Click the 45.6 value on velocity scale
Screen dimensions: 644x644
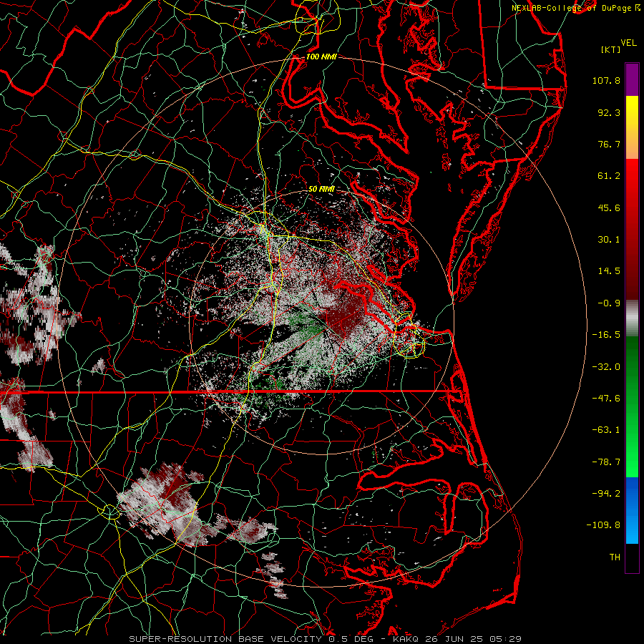tap(609, 208)
